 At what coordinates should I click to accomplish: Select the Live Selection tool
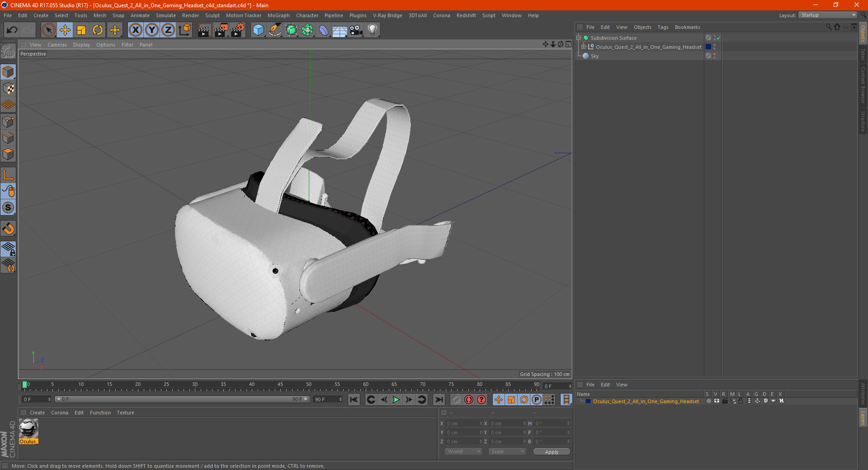point(48,30)
